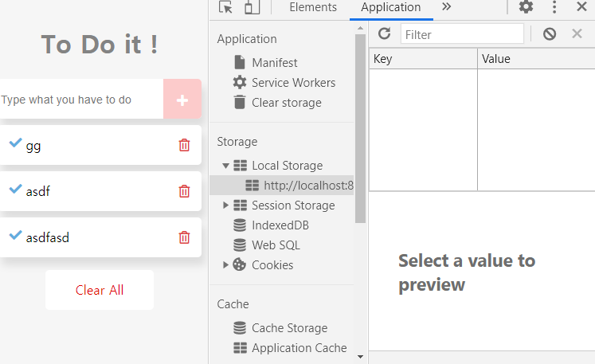
Task: Add a todo with plus button
Action: coord(182,99)
